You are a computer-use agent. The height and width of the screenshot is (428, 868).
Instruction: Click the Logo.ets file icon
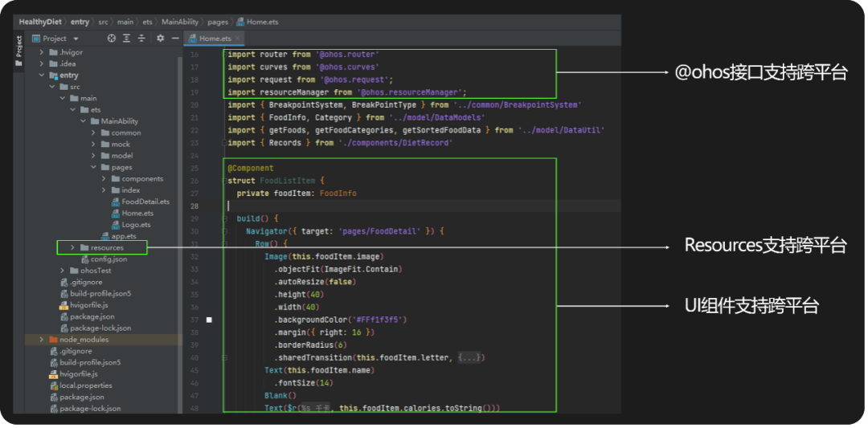pos(116,225)
